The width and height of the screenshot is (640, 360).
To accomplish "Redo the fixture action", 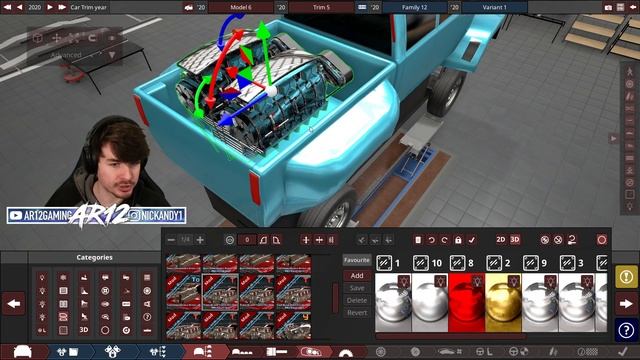I will [444, 240].
